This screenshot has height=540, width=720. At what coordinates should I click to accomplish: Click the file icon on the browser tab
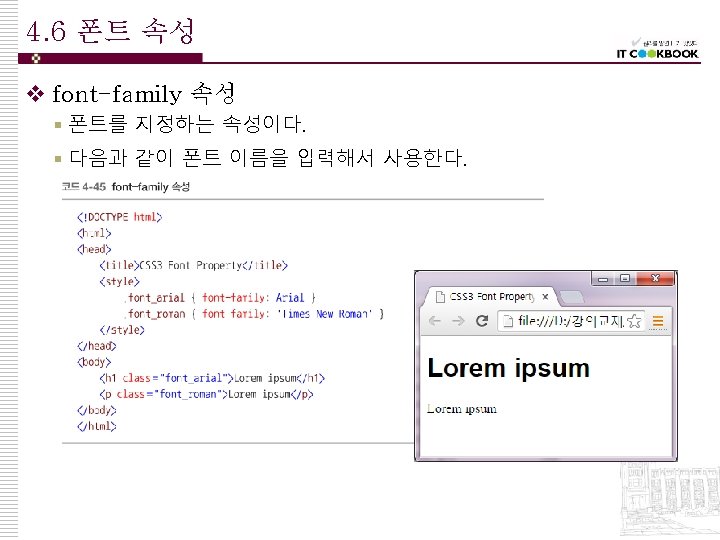[x=440, y=297]
